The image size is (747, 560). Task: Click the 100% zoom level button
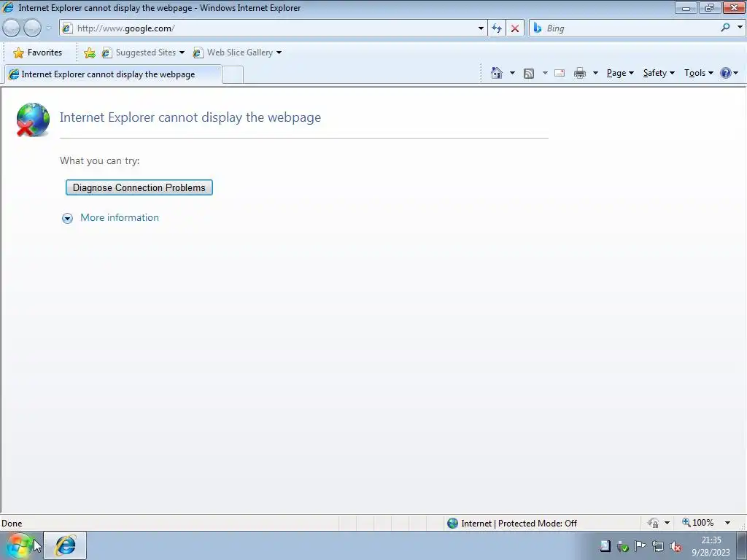(698, 523)
